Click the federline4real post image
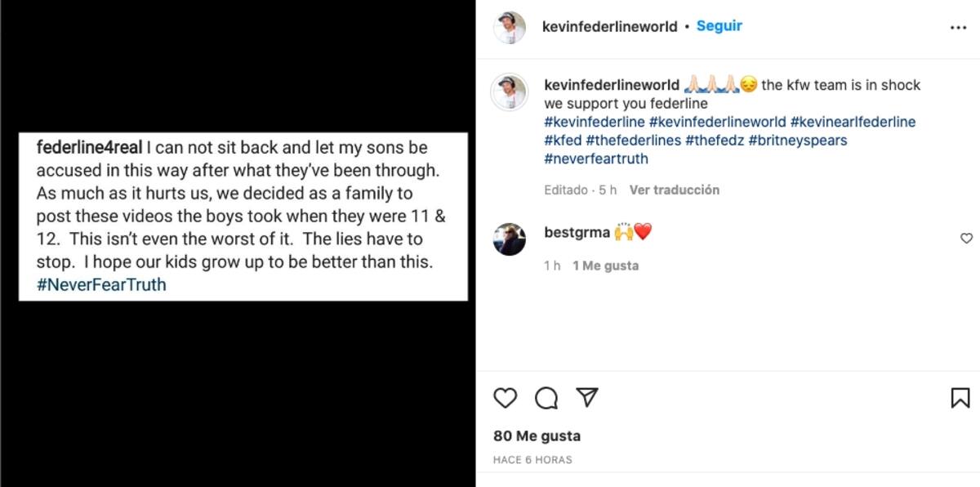 [243, 217]
